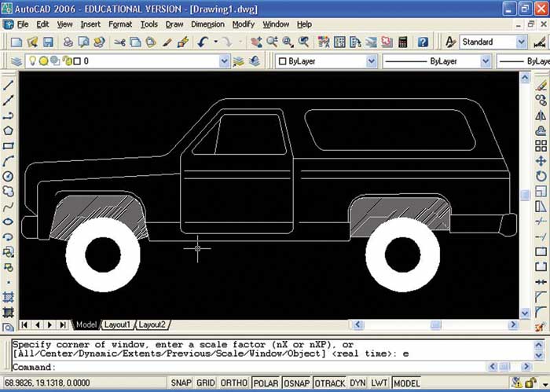
Task: Select the Rotate modify tool
Action: tap(541, 176)
